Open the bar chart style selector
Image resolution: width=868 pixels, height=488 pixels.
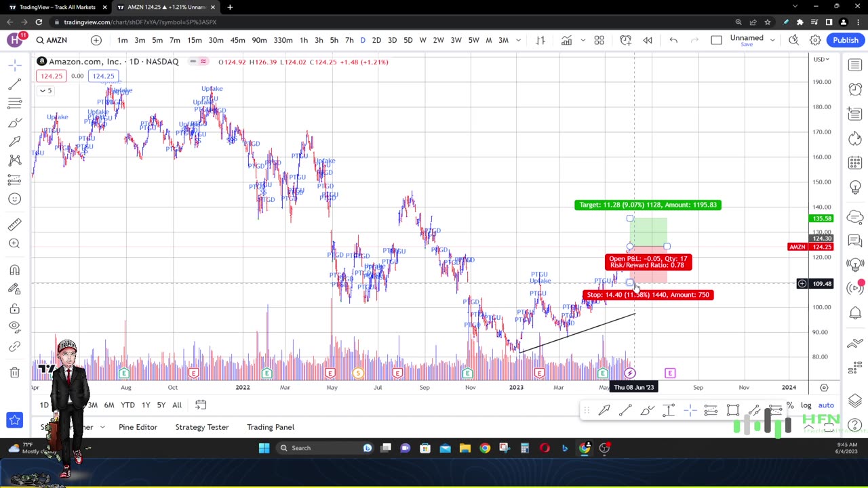pos(540,40)
